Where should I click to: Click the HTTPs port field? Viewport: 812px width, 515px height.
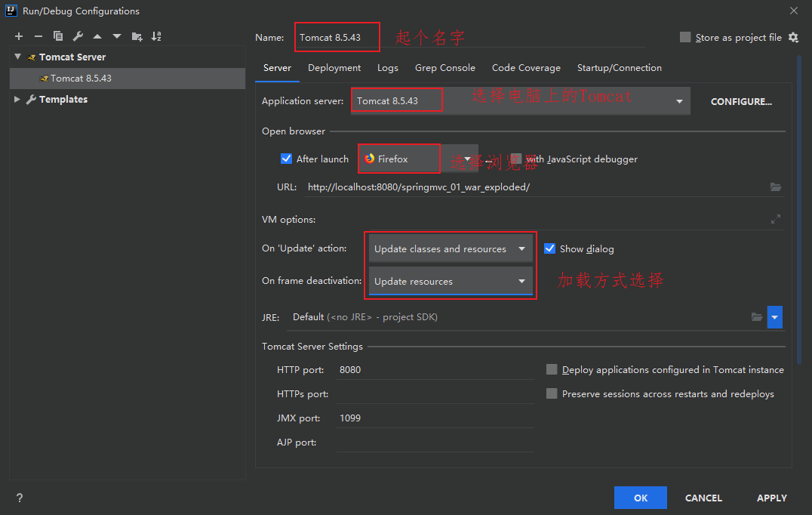[435, 393]
